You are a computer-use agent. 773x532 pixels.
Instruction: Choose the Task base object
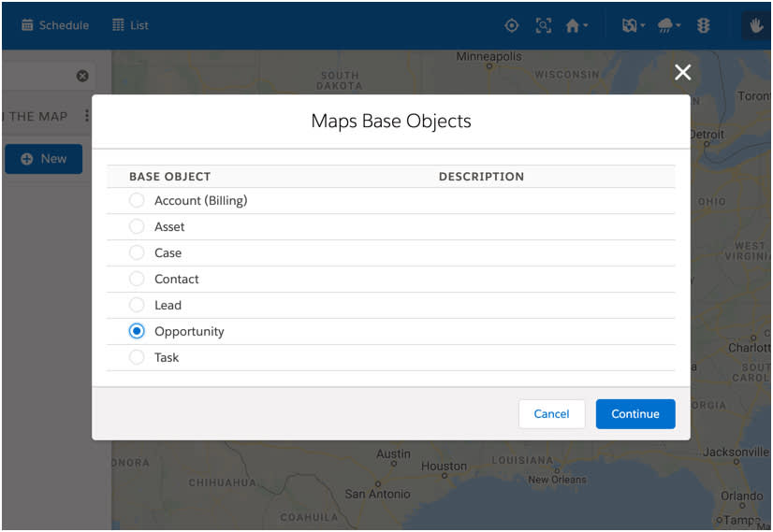tap(137, 357)
